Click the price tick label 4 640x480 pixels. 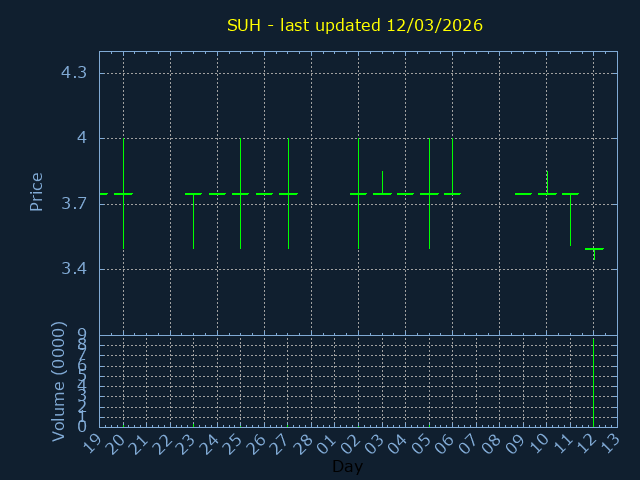[81, 138]
